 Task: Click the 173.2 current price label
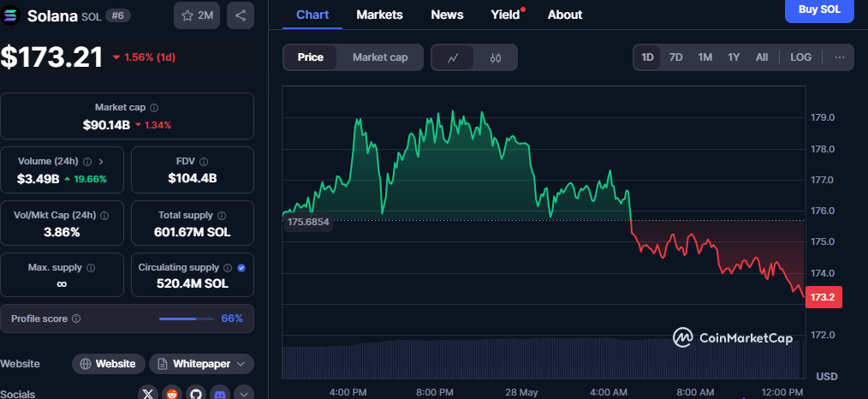(823, 297)
